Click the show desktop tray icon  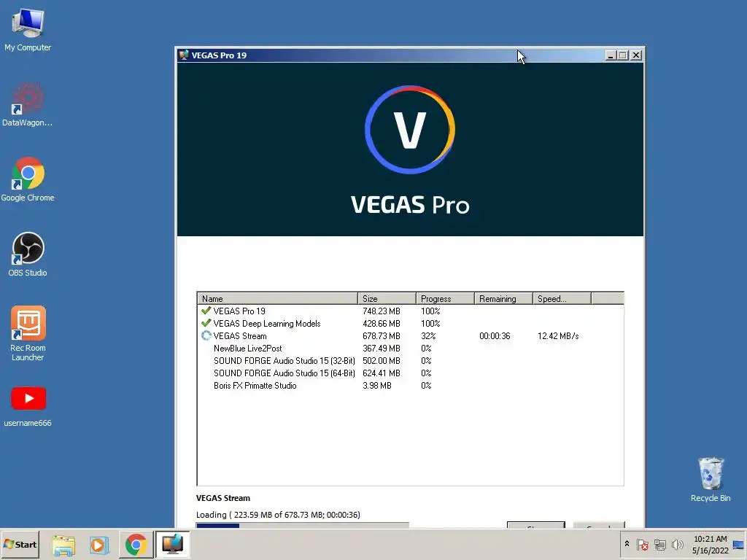coord(738,544)
